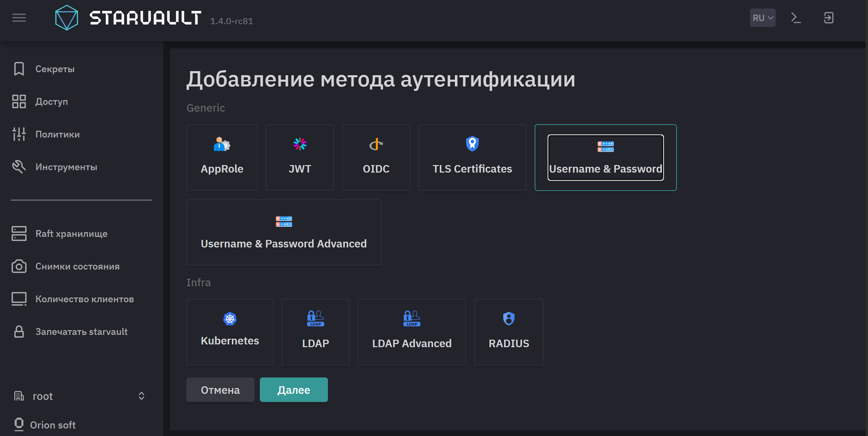Click the Orion soft logo icon
The image size is (868, 436).
pyautogui.click(x=19, y=424)
